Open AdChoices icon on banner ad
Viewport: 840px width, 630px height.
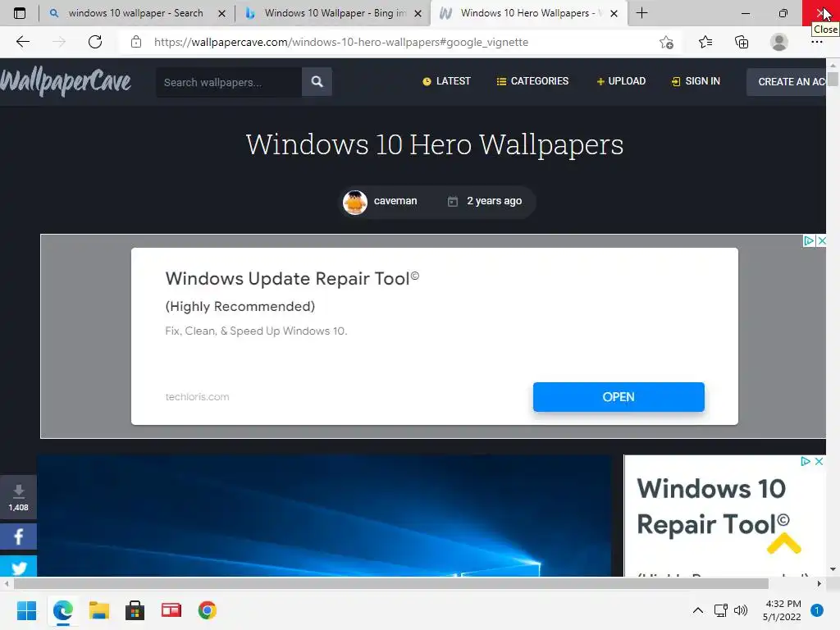(809, 241)
